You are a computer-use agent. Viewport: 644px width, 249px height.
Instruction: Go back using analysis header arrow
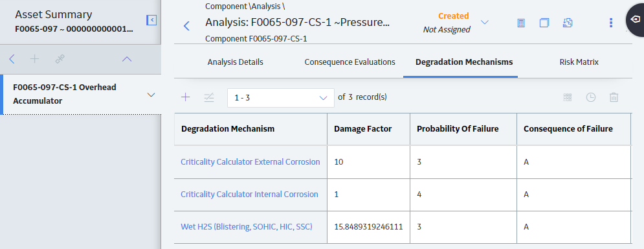coord(186,26)
